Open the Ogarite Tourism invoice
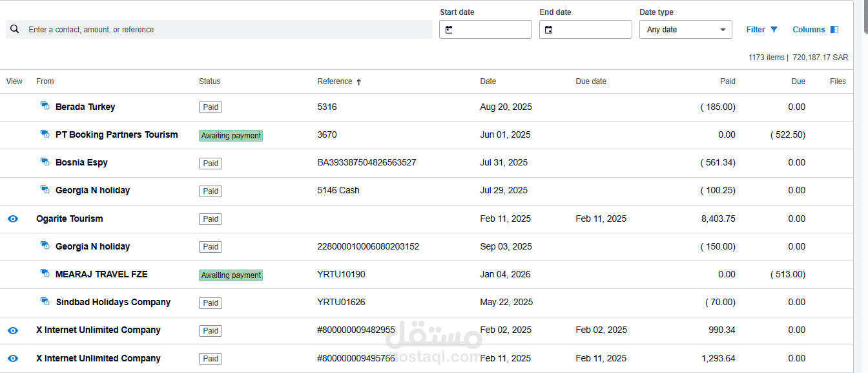Screen dimensions: 868x373 coord(70,218)
